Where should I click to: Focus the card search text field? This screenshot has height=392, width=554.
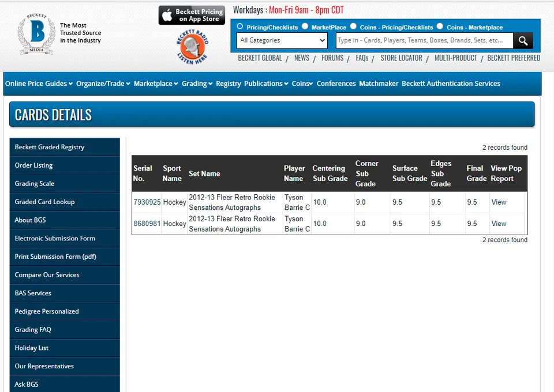424,40
